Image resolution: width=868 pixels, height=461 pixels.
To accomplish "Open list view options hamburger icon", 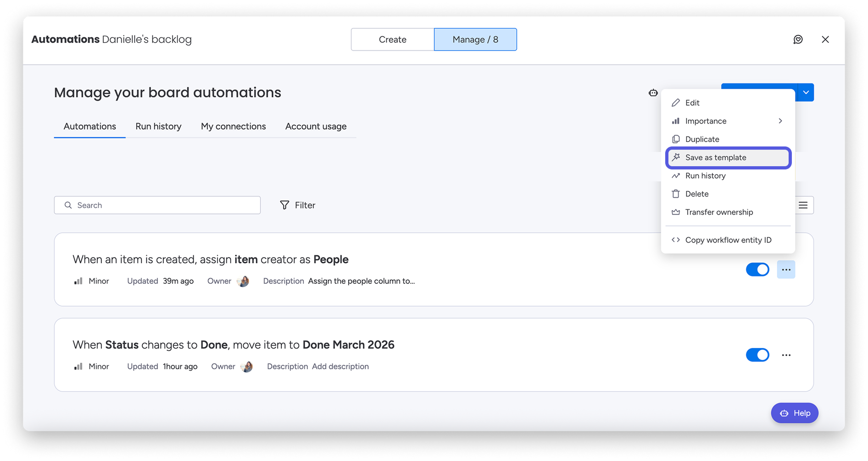I will (x=803, y=205).
